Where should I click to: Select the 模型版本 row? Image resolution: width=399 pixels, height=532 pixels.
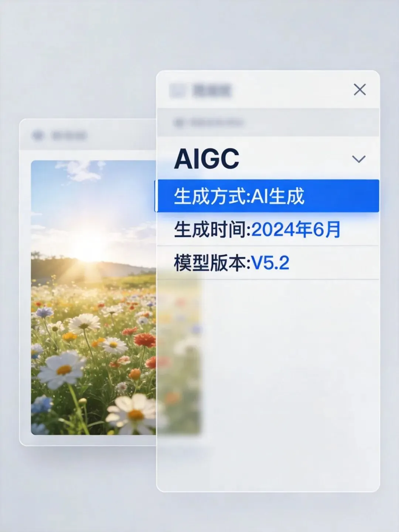268,263
